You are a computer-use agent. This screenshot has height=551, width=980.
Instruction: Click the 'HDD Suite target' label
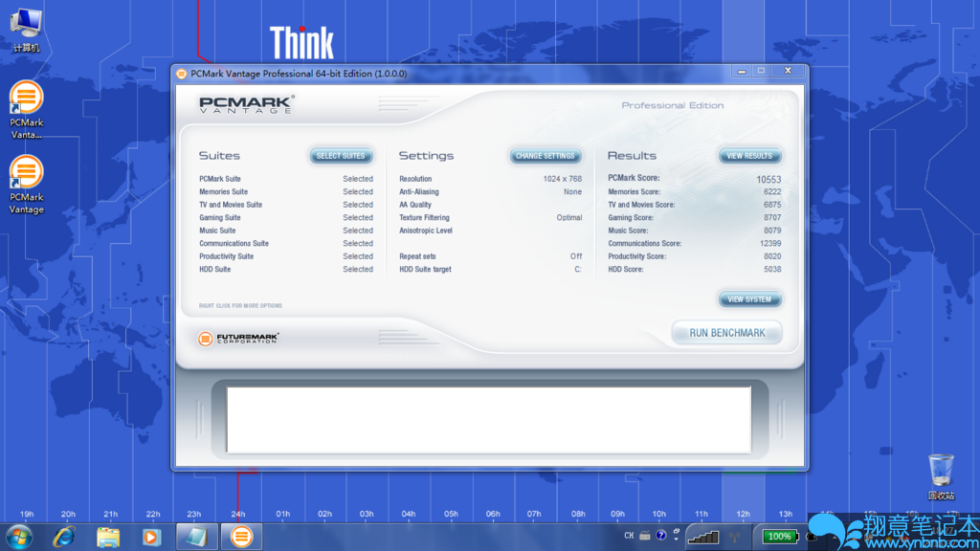click(425, 269)
